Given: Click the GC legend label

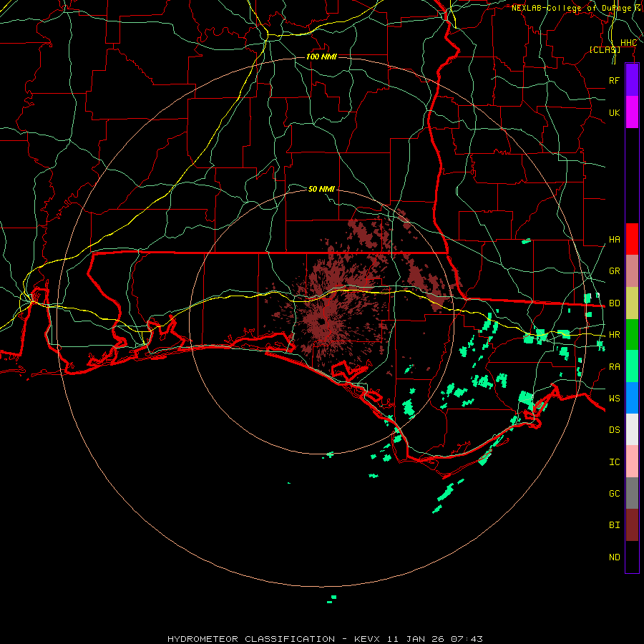Looking at the screenshot, I should pos(614,494).
